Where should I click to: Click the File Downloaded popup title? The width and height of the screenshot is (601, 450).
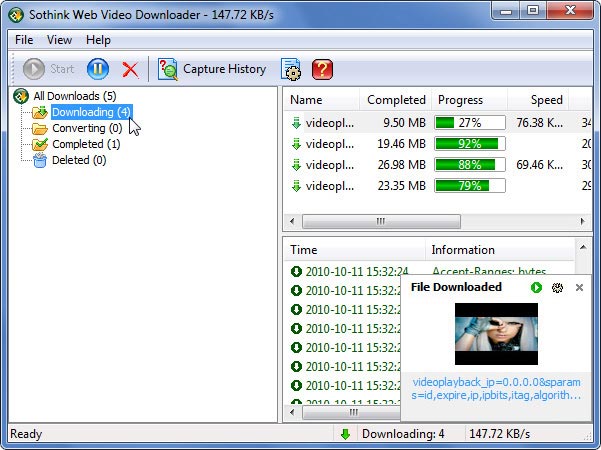[x=456, y=287]
